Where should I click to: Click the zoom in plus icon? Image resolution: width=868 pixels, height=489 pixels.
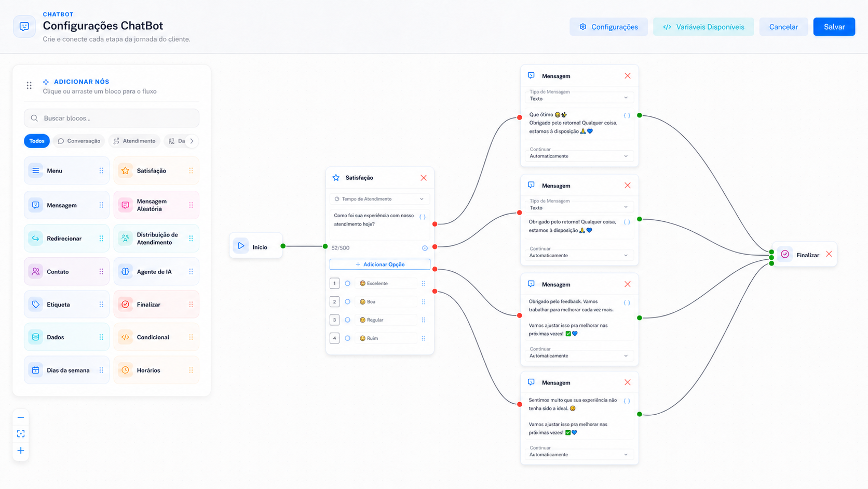[21, 451]
